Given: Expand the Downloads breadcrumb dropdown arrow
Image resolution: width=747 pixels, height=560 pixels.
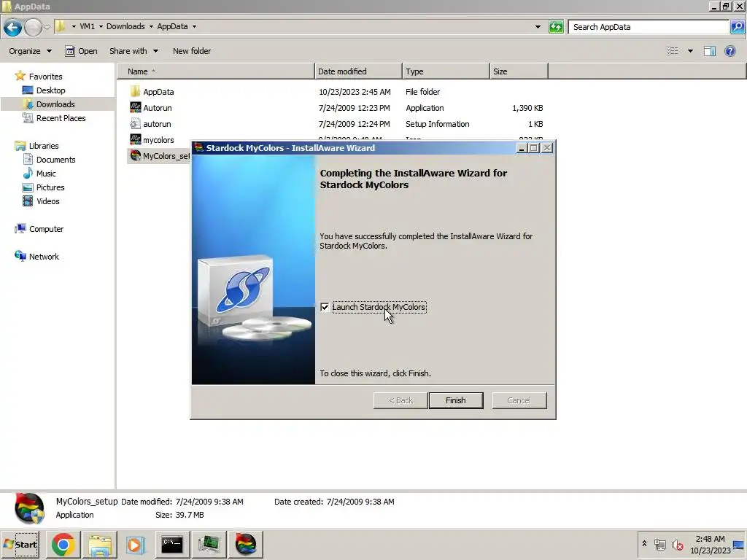Looking at the screenshot, I should pos(151,27).
